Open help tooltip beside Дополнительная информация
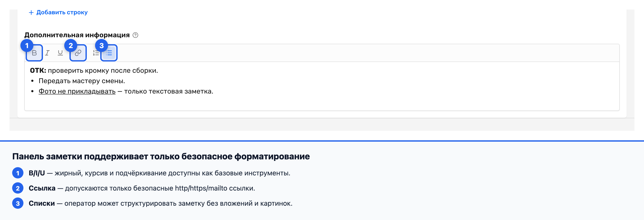644x220 pixels. click(135, 35)
